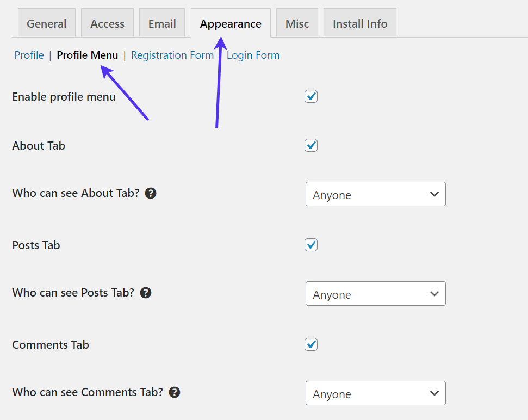View help for "Who can see Comments Tab?"
528x420 pixels.
click(174, 392)
